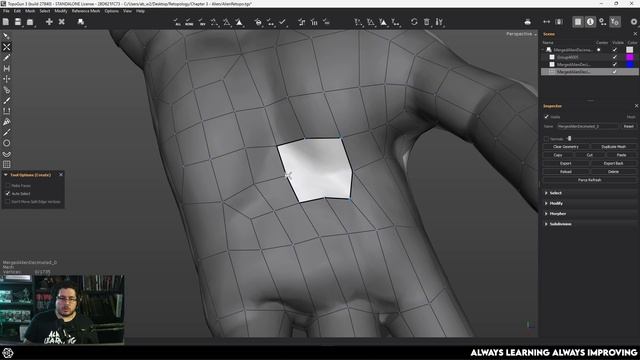Select the highlighted Create tool in left toolbar
640x360 pixels.
click(7, 47)
